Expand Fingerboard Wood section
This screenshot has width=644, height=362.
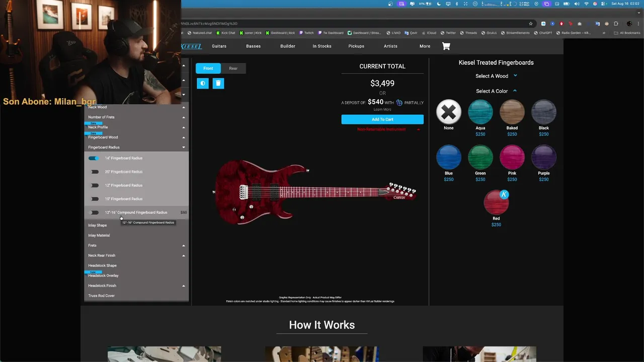click(x=136, y=137)
